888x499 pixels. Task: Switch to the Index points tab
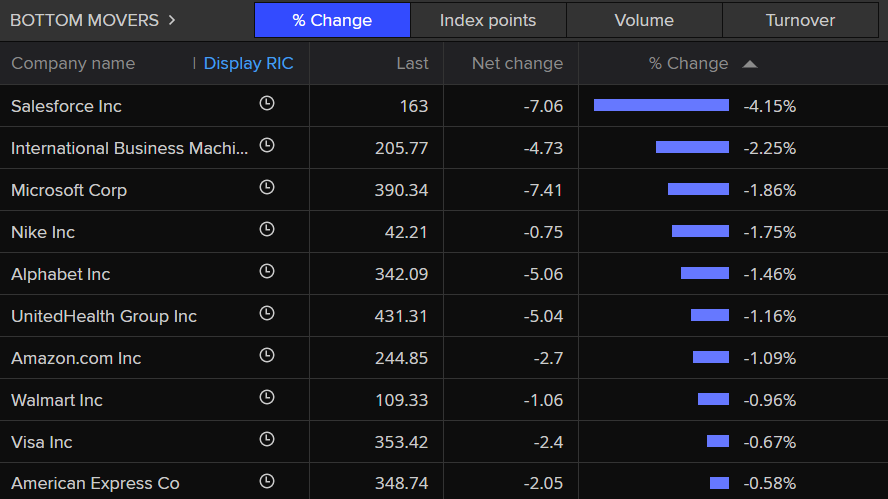[488, 20]
